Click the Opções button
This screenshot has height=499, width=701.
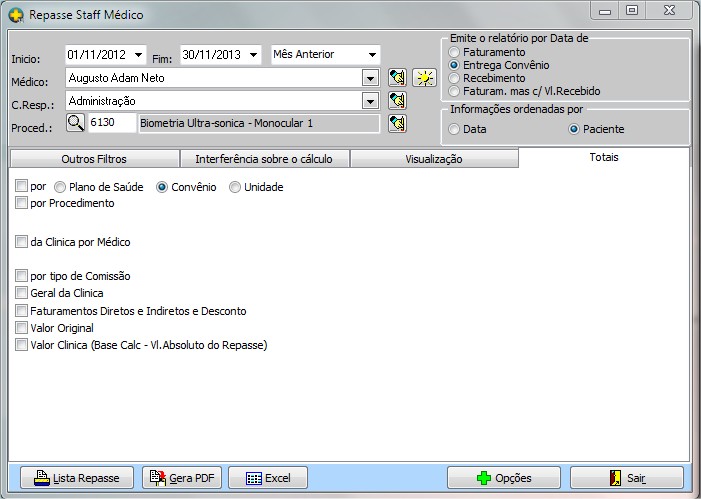(x=504, y=478)
